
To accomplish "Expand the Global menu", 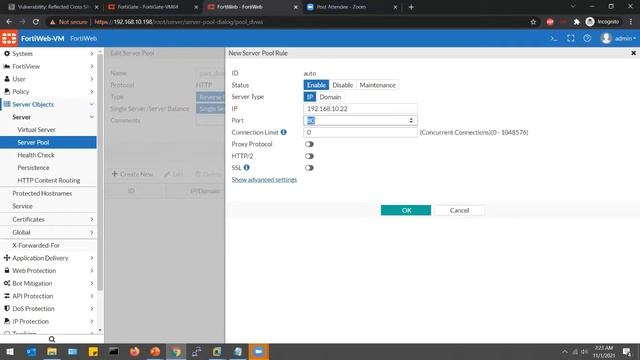I will (48, 232).
